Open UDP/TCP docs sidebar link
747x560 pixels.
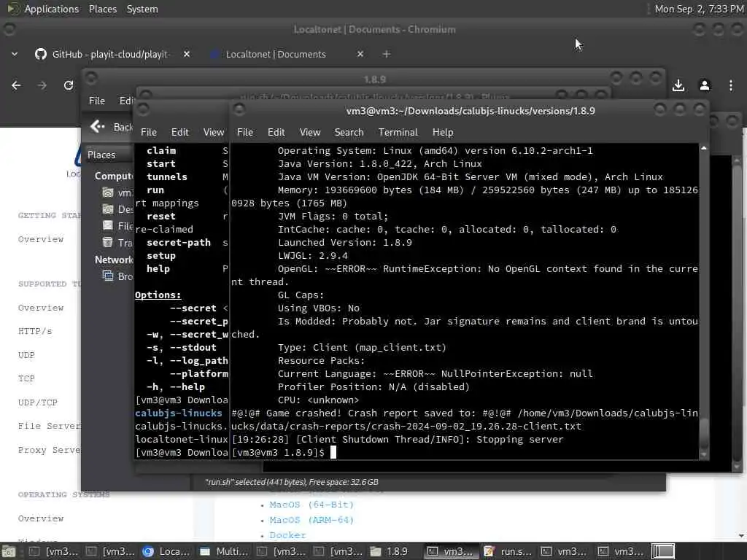click(x=38, y=402)
